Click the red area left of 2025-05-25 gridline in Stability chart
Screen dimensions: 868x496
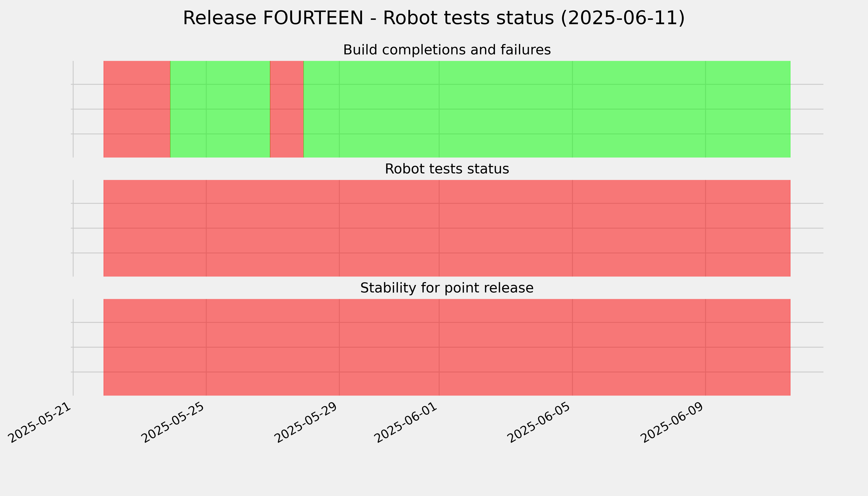pyautogui.click(x=155, y=347)
